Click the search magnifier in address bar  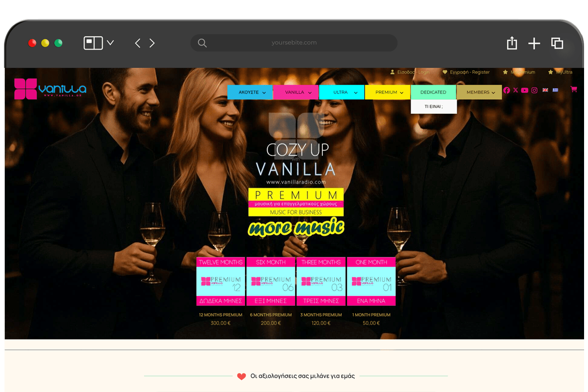pos(202,43)
